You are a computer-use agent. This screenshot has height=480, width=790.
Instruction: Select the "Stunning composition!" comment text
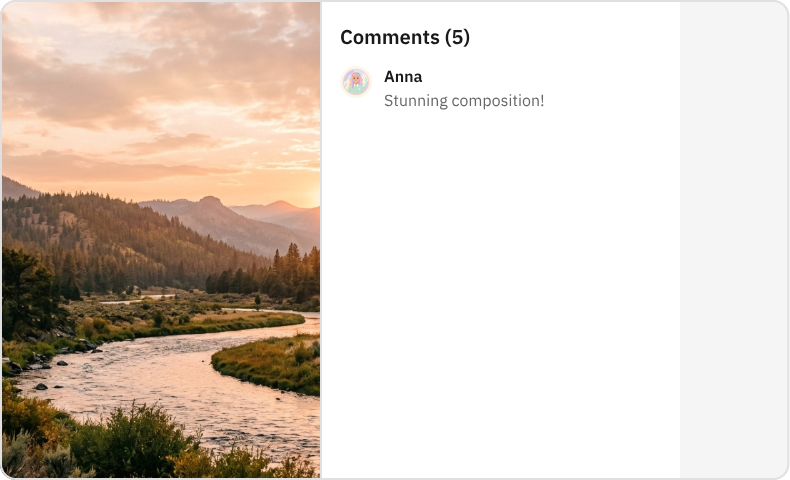[464, 101]
